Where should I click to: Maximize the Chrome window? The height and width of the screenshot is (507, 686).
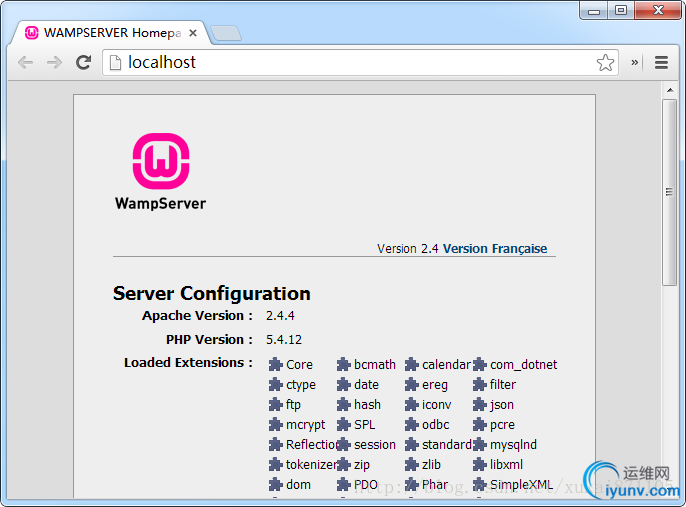pos(621,10)
